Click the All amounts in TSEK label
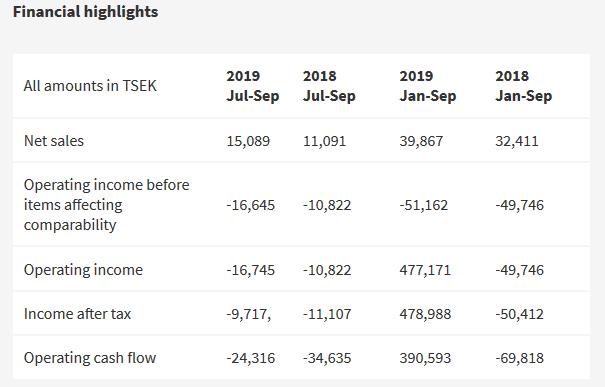 [90, 86]
